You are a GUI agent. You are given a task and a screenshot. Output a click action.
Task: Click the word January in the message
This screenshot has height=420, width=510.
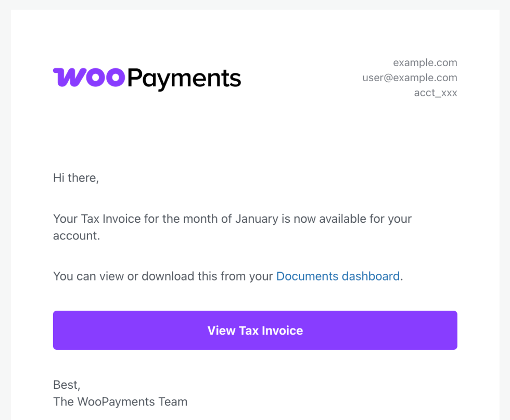coord(256,219)
